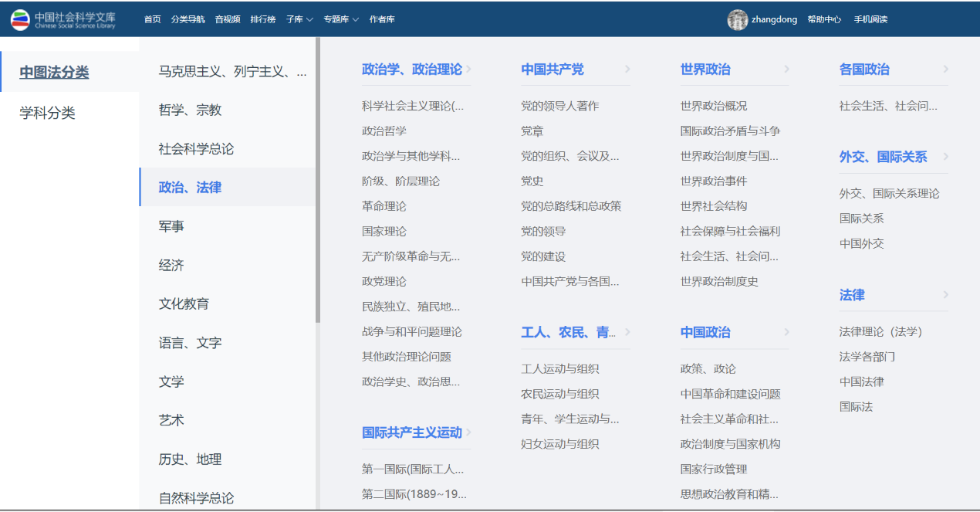Click arrow beside 世界政治 heading
This screenshot has width=980, height=512.
[x=786, y=70]
